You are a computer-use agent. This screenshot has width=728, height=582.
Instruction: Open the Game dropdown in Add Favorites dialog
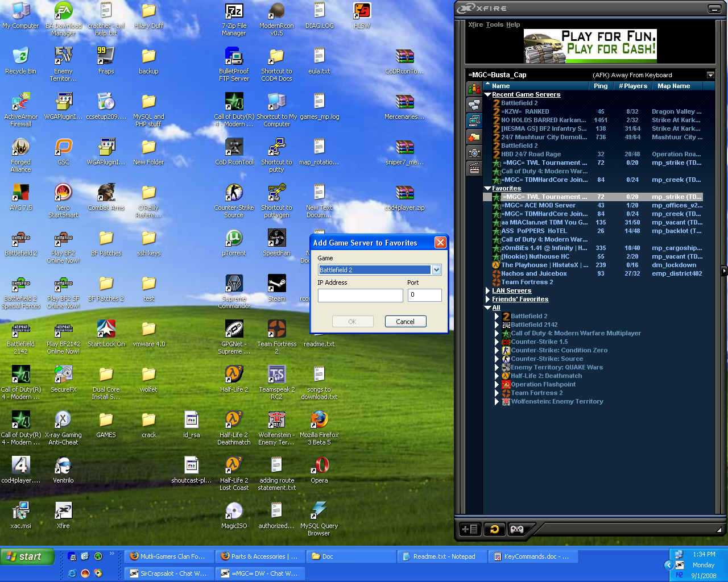(437, 270)
